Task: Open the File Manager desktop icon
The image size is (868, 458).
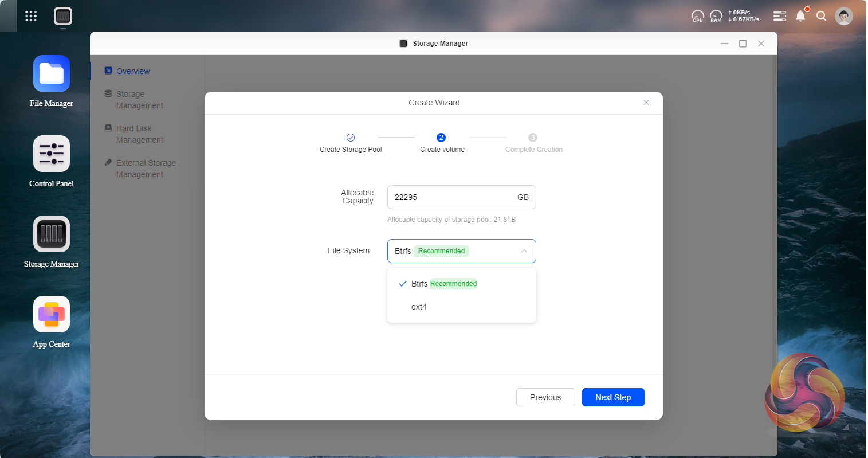Action: coord(52,74)
